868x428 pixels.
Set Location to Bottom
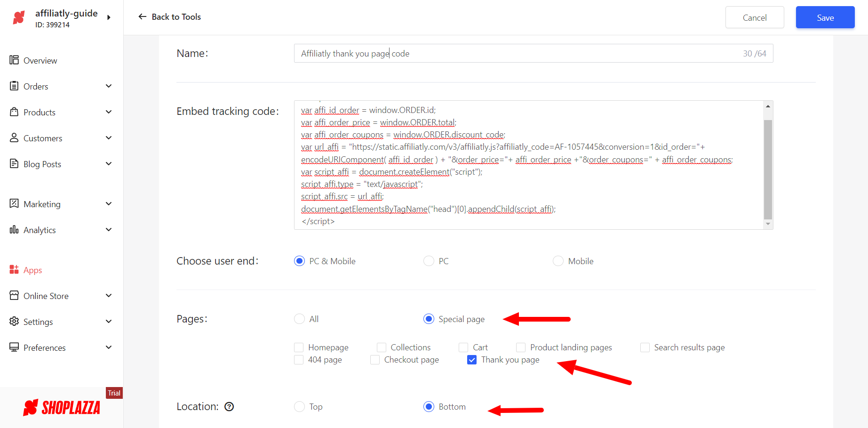click(429, 406)
